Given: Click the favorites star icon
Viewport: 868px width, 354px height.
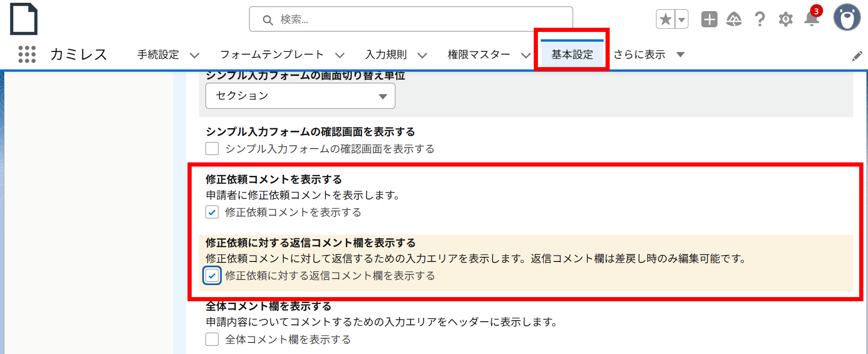Looking at the screenshot, I should (666, 19).
